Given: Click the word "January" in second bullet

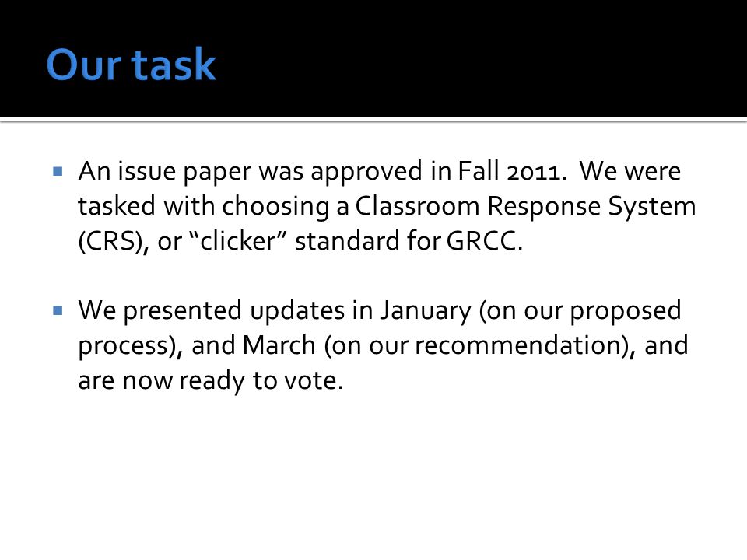Looking at the screenshot, I should click(x=426, y=311).
